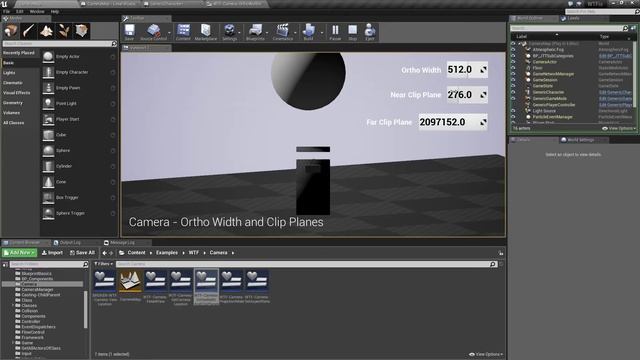Viewport: 640px width, 360px height.
Task: Toggle visibility eye of Floor
Action: click(x=513, y=68)
